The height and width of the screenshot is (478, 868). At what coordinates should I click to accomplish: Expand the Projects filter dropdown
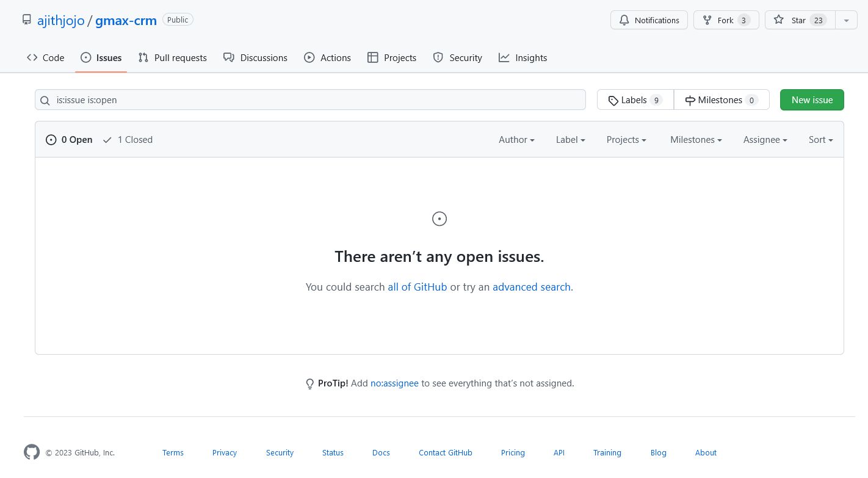tap(626, 140)
